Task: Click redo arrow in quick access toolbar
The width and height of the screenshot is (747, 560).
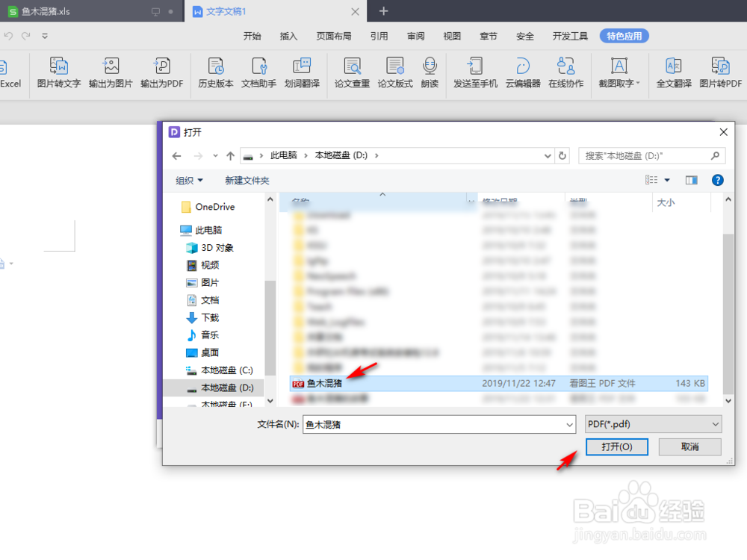Action: coord(26,36)
